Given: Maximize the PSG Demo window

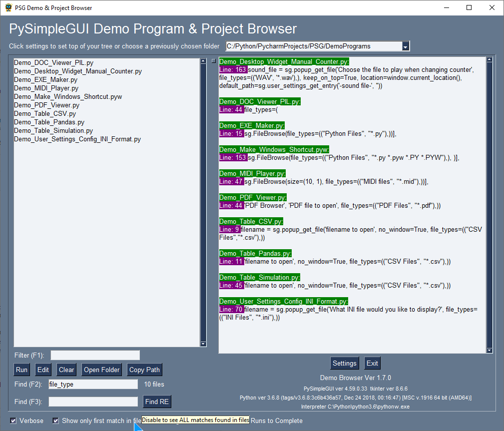Looking at the screenshot, I should [469, 7].
